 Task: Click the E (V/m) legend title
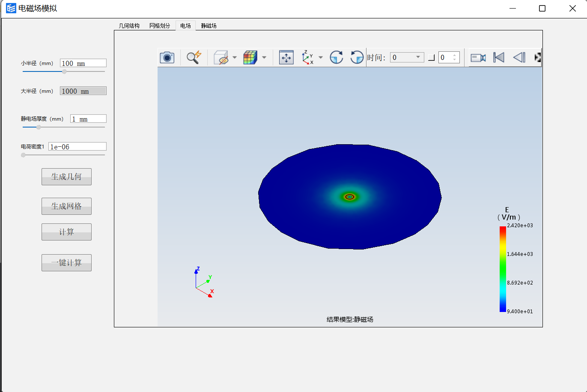(508, 214)
